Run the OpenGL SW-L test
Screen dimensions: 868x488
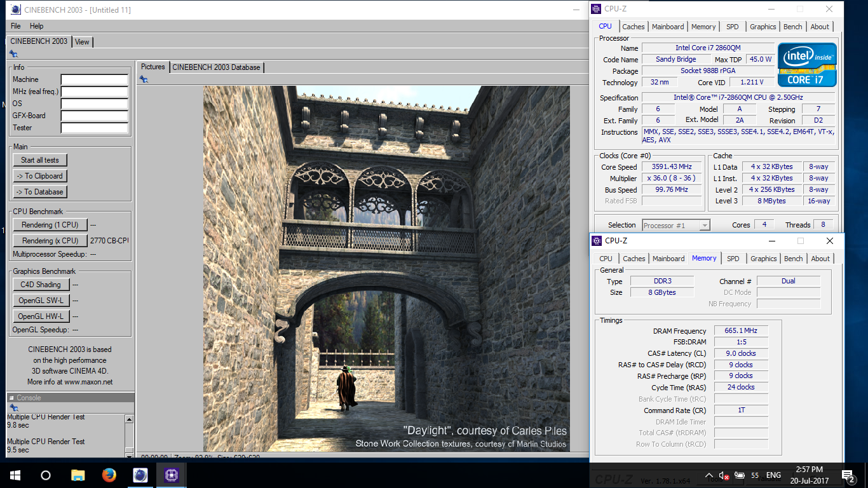(x=41, y=301)
